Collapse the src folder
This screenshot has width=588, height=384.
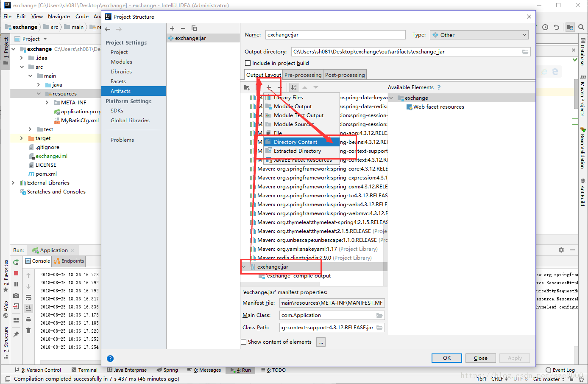[x=22, y=67]
